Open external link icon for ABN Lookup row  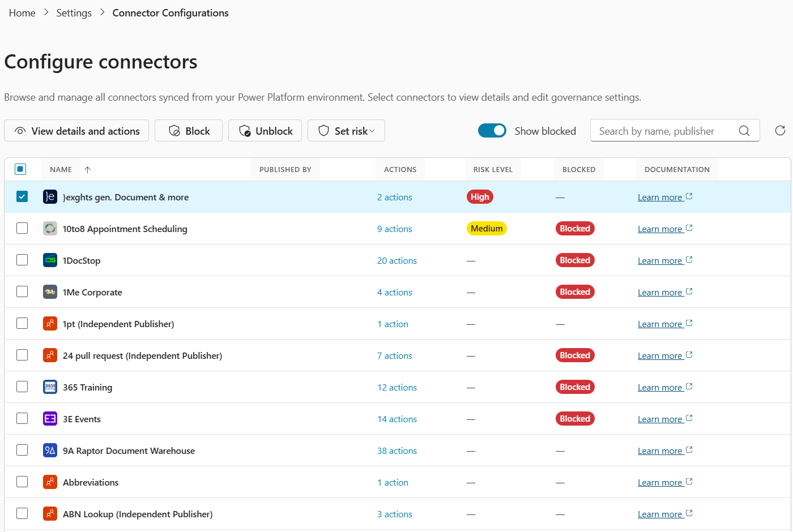(x=689, y=513)
